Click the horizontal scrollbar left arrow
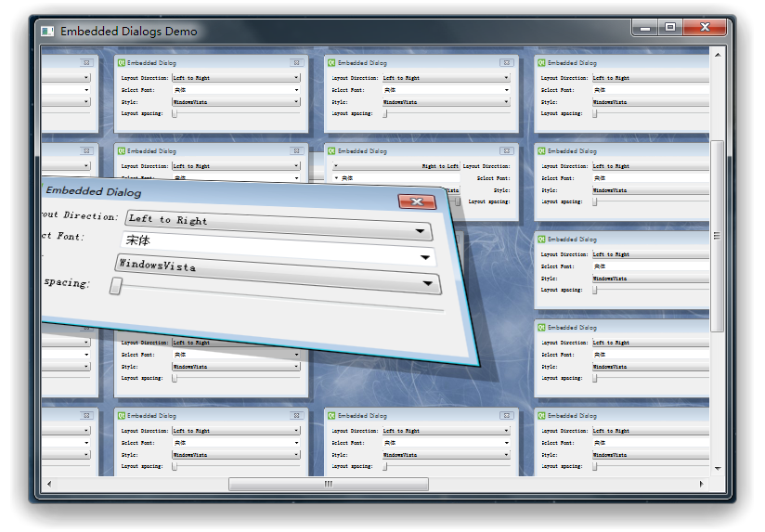The height and width of the screenshot is (532, 765). pos(49,485)
